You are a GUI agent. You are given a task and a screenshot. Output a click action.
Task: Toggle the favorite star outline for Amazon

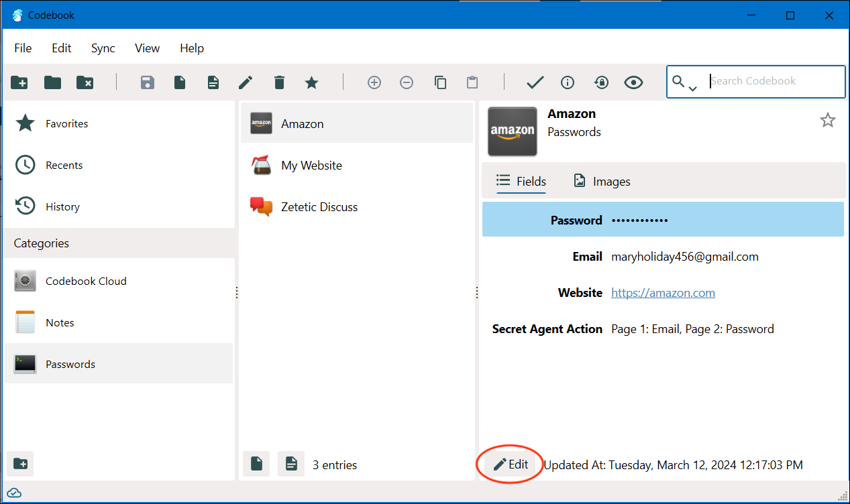828,120
